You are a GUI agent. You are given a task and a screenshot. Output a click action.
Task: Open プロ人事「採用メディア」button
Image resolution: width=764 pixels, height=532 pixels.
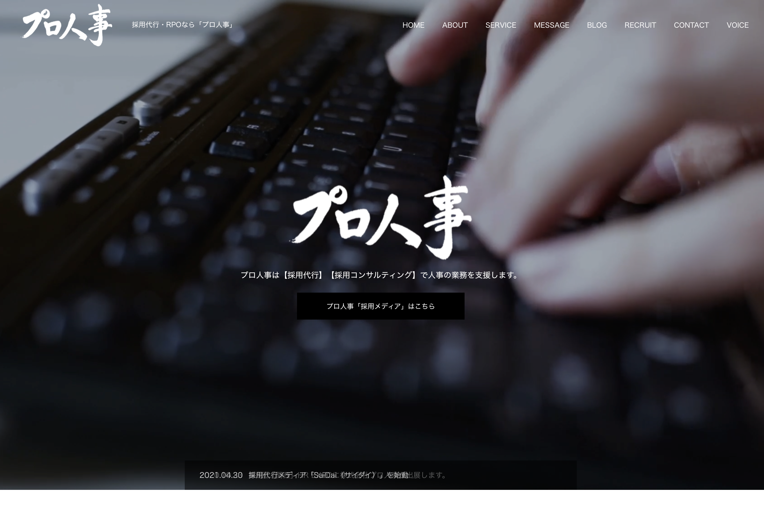(381, 306)
